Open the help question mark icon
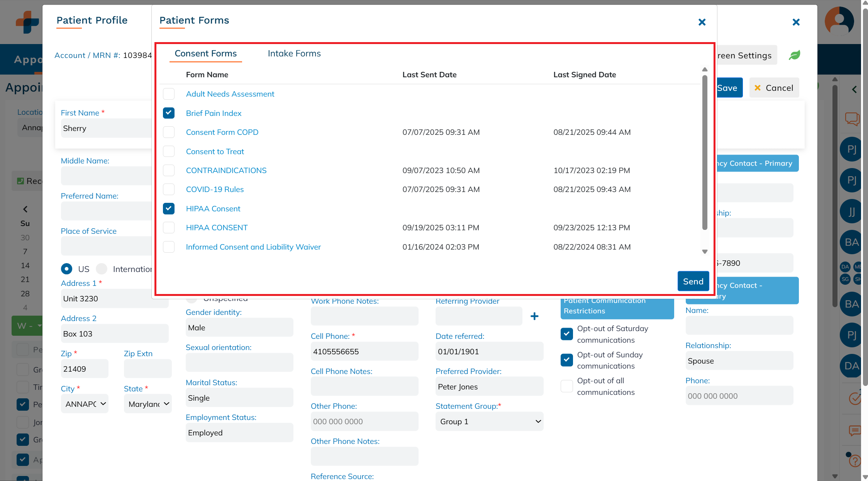The height and width of the screenshot is (481, 868). tap(854, 461)
